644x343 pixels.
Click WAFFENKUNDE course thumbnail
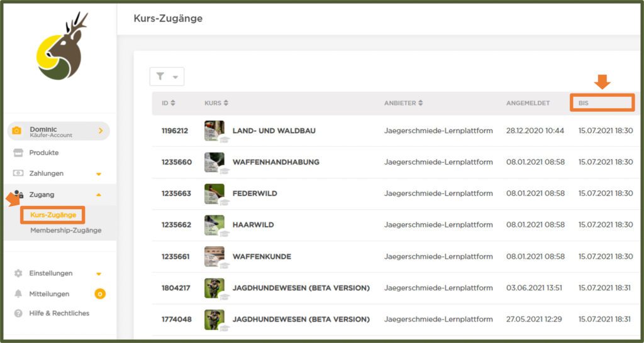[x=215, y=256]
